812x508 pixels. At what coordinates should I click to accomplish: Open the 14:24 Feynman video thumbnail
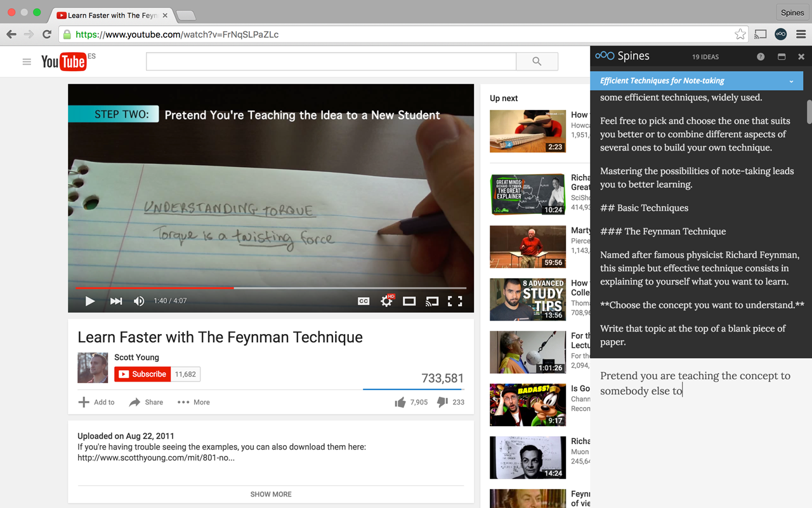(x=528, y=458)
